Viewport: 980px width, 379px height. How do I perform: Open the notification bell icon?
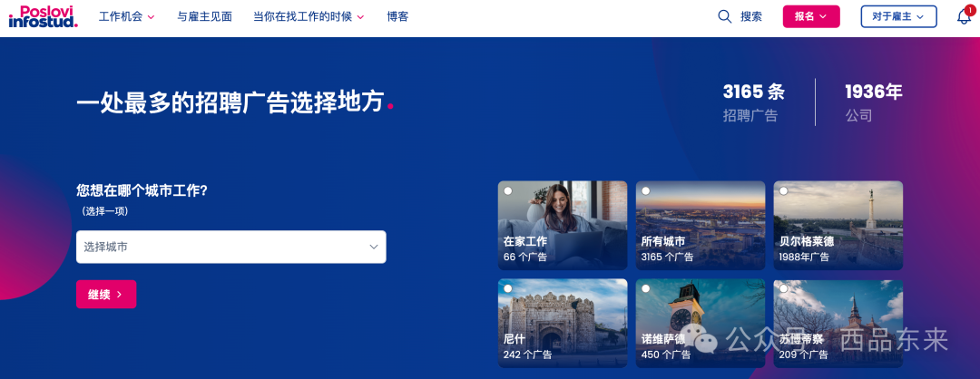pos(964,17)
